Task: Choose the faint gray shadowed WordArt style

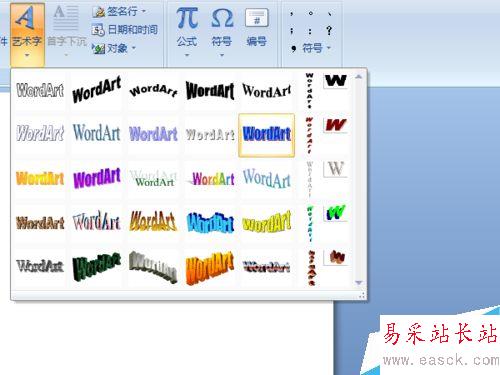Action: [210, 134]
